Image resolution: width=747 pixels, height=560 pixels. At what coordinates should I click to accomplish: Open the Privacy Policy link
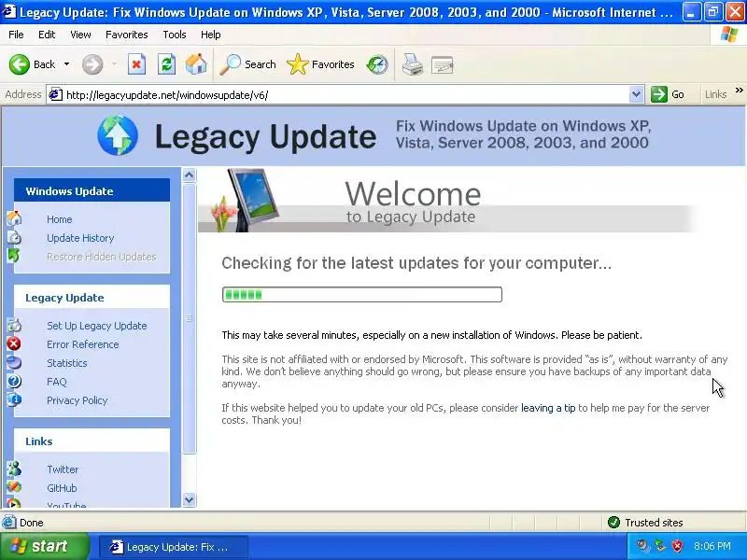(x=78, y=400)
